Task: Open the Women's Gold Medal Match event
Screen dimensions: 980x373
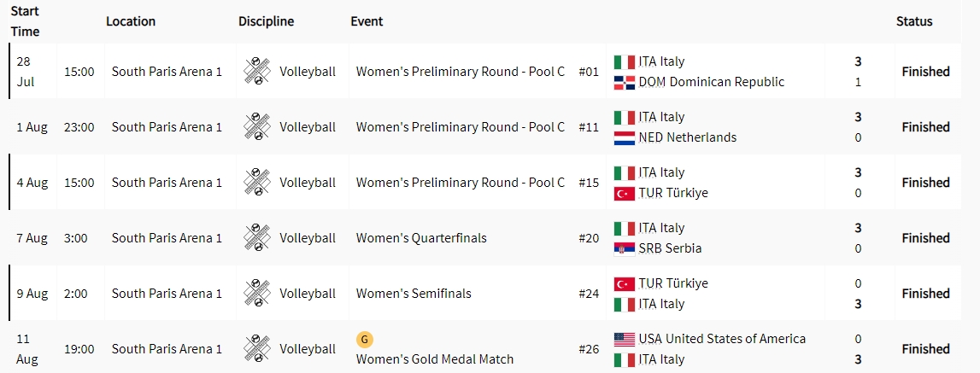Action: pyautogui.click(x=435, y=359)
